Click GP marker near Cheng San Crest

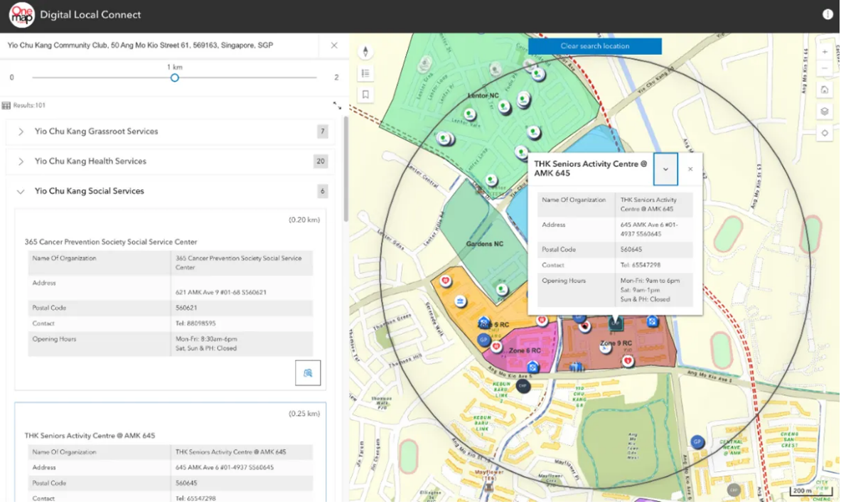tap(697, 442)
